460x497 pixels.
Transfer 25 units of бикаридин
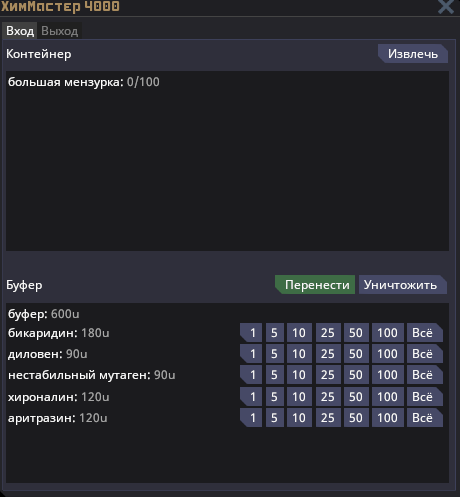(x=328, y=333)
